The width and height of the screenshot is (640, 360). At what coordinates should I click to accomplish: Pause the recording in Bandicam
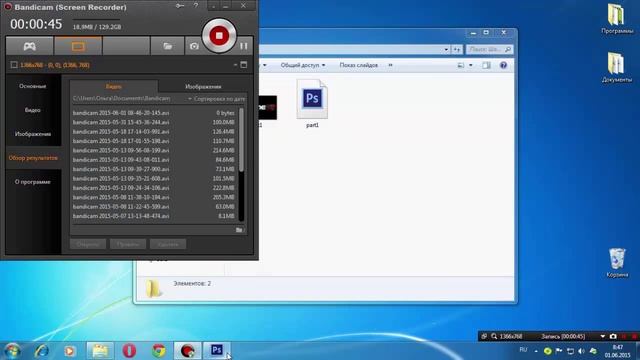click(244, 46)
